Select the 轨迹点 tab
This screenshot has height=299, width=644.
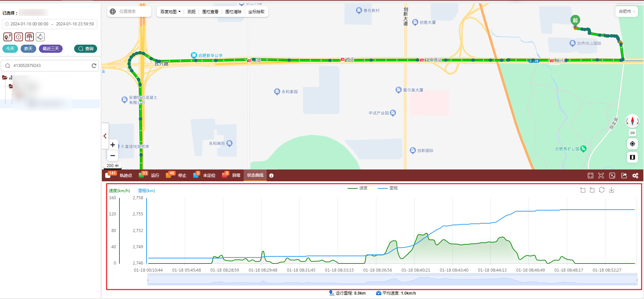click(x=126, y=176)
